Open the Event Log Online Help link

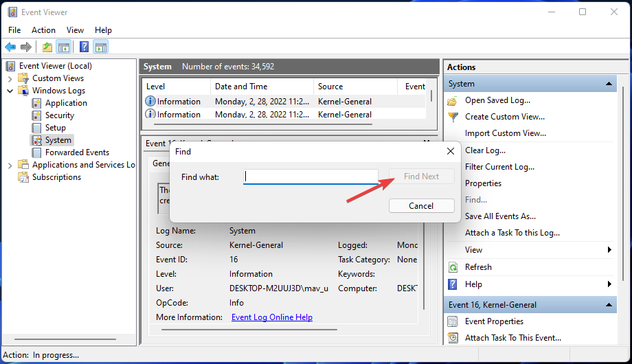coord(272,317)
